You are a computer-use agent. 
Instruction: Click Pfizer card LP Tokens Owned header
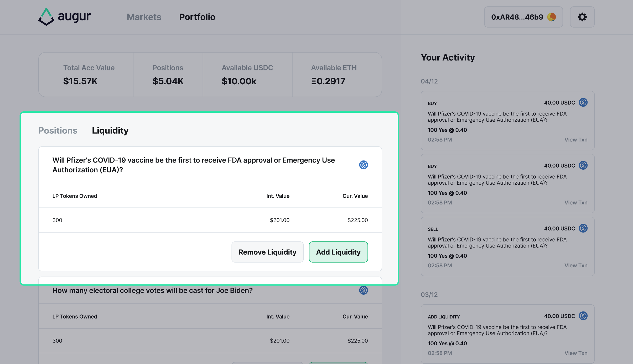[x=75, y=196]
